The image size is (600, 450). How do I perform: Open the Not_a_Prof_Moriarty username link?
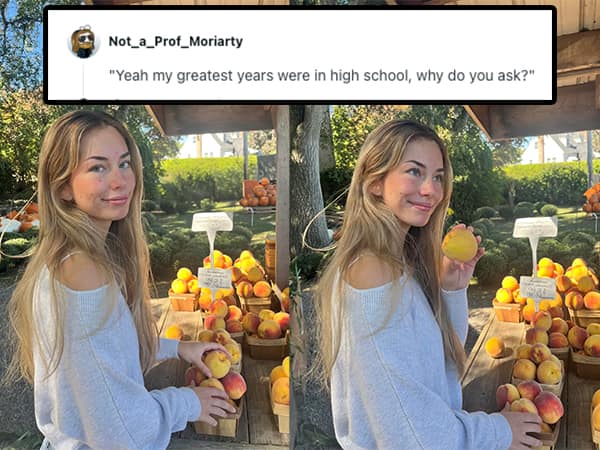[176, 41]
